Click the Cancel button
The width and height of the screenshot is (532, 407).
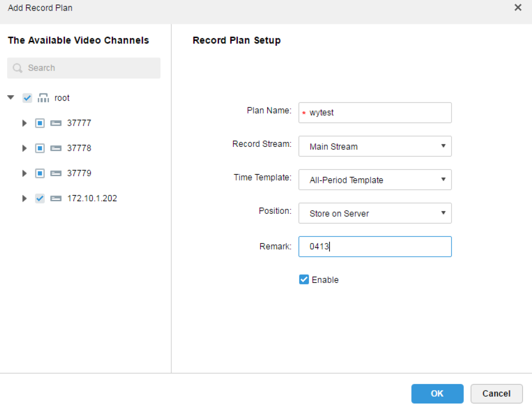tap(496, 394)
